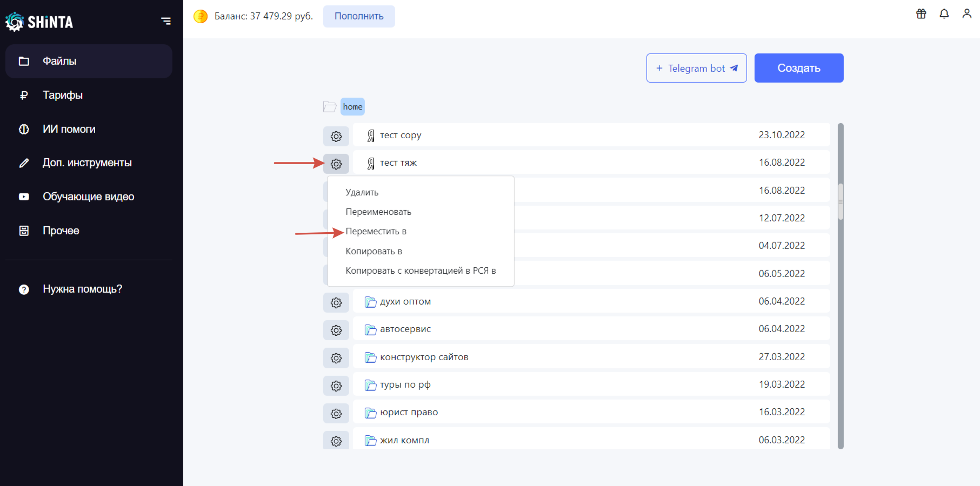Open Обучающие видео in sidebar

click(89, 197)
